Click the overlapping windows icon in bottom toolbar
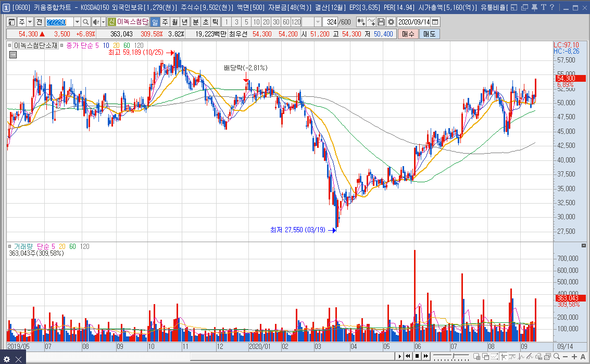The width and height of the screenshot is (590, 364). click(x=485, y=357)
